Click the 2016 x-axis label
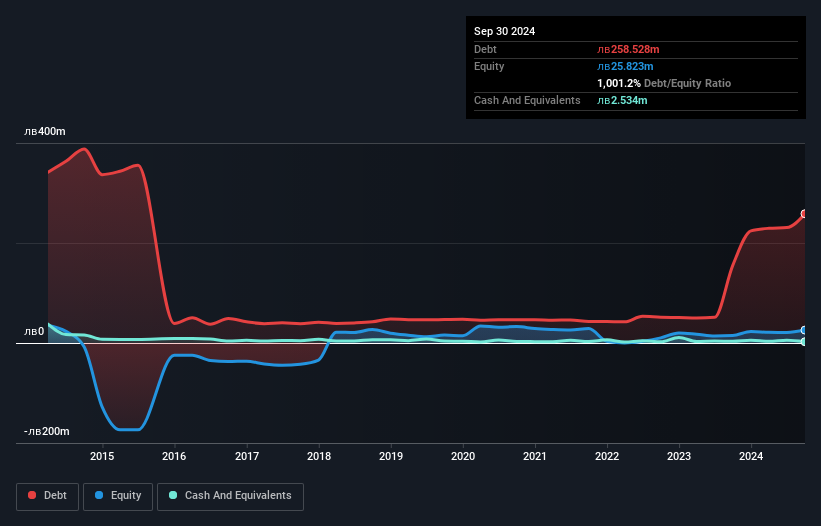Viewport: 821px width, 526px height. click(174, 456)
